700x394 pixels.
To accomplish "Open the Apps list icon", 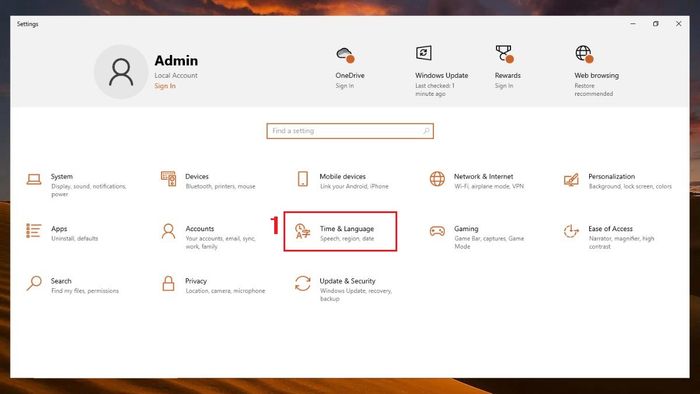I will pos(33,231).
